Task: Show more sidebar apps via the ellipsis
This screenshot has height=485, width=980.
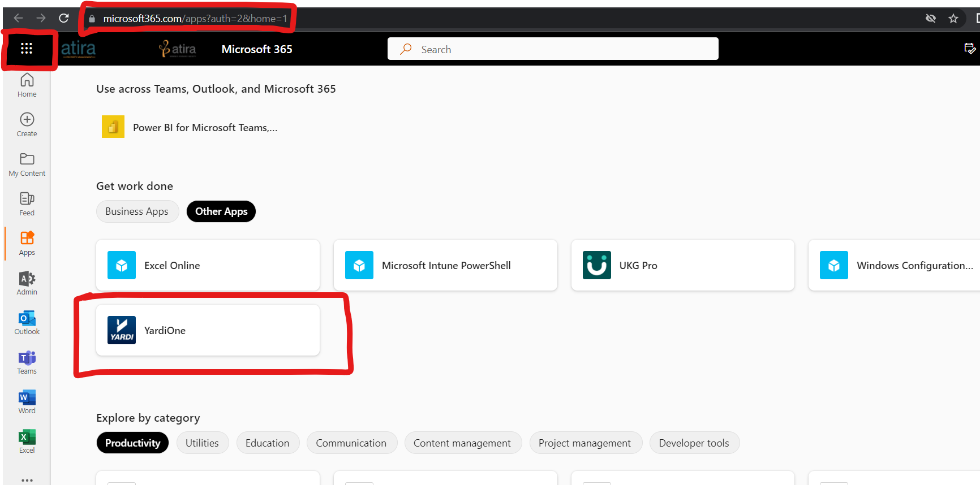Action: [x=27, y=480]
